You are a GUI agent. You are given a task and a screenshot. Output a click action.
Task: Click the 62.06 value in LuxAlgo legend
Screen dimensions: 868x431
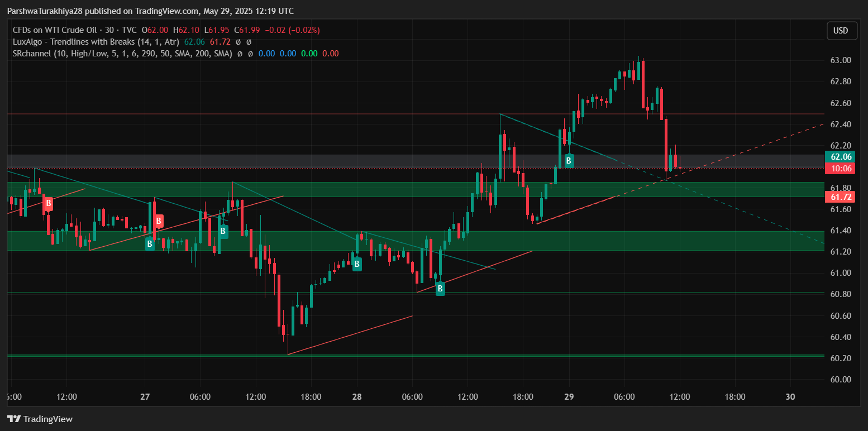[194, 42]
